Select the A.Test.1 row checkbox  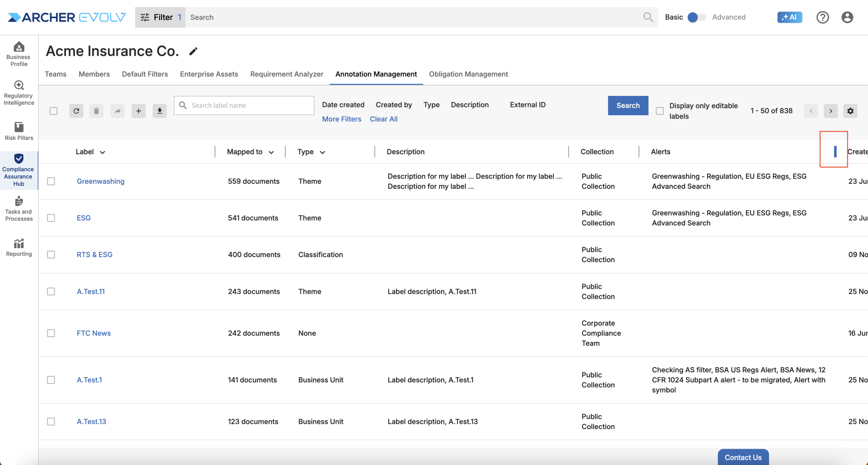click(51, 380)
